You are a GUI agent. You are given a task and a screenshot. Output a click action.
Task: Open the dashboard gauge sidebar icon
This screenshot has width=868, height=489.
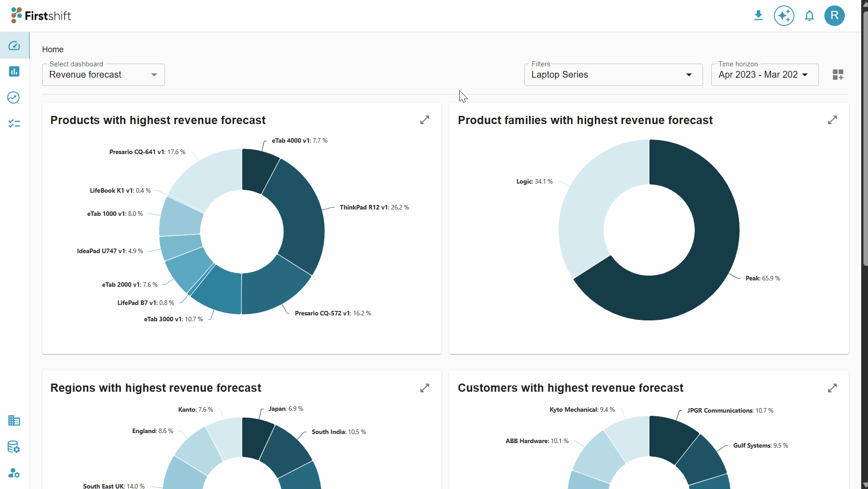[x=14, y=45]
